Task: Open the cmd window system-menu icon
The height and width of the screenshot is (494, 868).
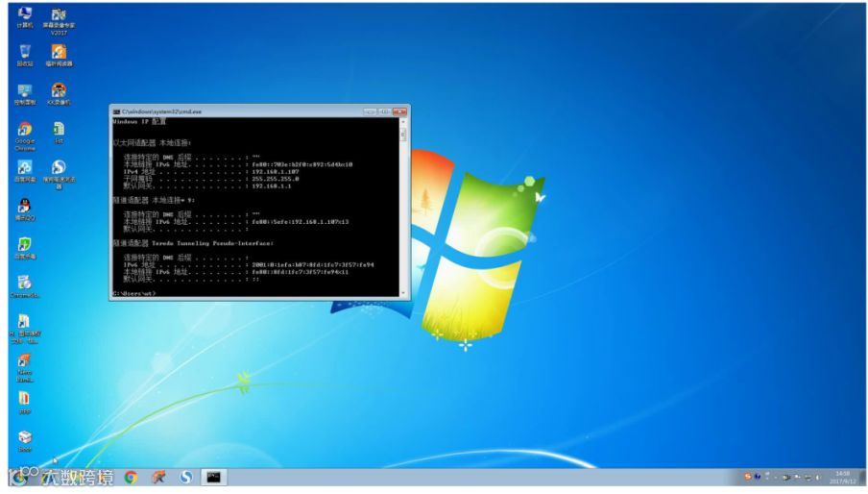Action: click(x=116, y=111)
